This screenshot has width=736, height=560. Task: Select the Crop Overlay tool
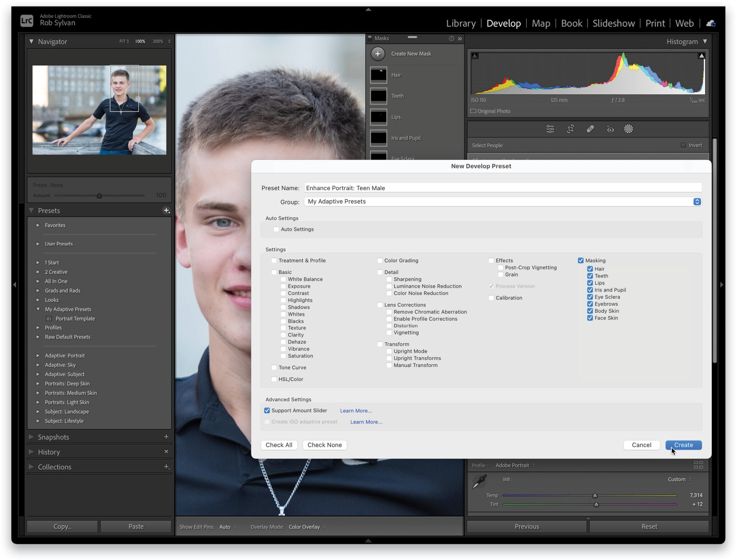(570, 129)
